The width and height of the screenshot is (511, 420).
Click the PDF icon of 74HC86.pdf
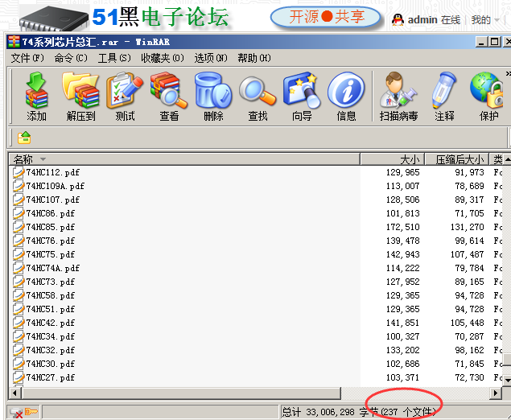tap(19, 213)
